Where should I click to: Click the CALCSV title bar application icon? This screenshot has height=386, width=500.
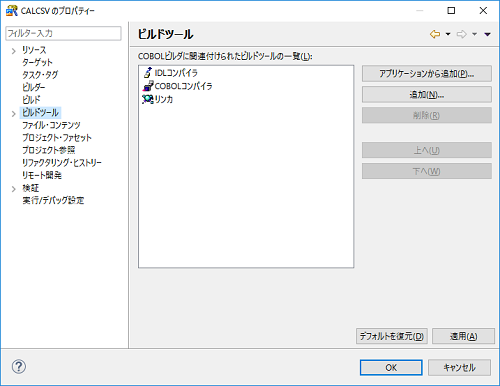pyautogui.click(x=12, y=11)
